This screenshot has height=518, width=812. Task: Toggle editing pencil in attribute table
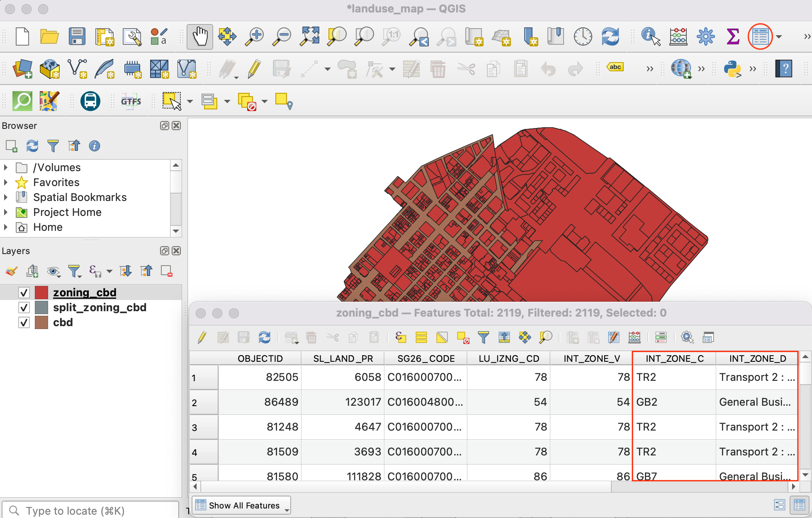tap(202, 338)
